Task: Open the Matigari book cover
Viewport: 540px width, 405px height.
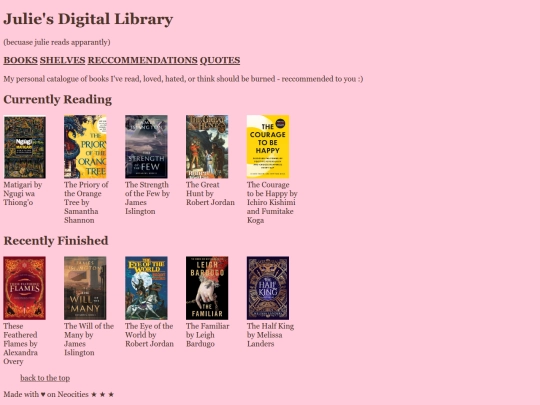Action: coord(24,147)
